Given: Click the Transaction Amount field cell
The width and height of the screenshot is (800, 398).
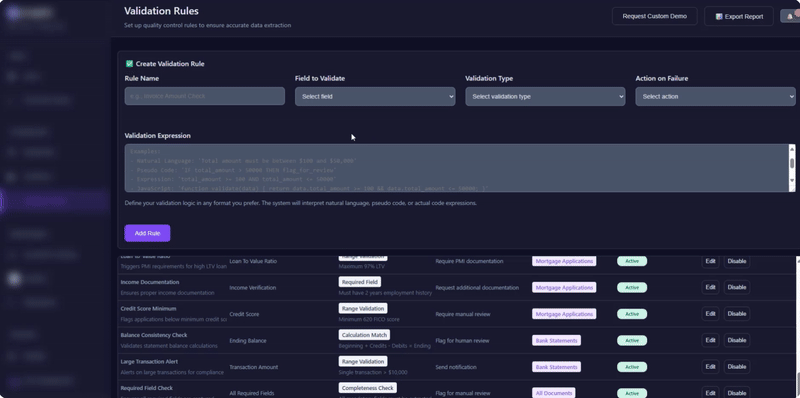Looking at the screenshot, I should point(254,367).
